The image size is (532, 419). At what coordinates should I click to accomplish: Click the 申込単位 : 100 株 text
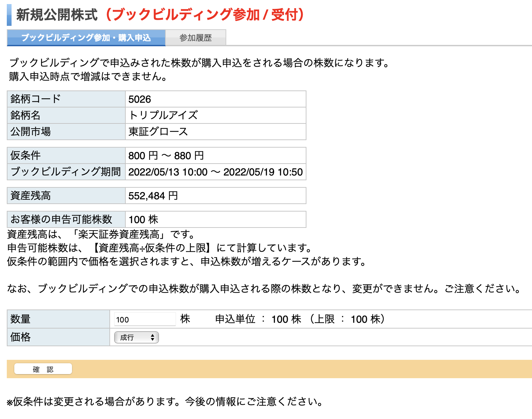pos(258,319)
